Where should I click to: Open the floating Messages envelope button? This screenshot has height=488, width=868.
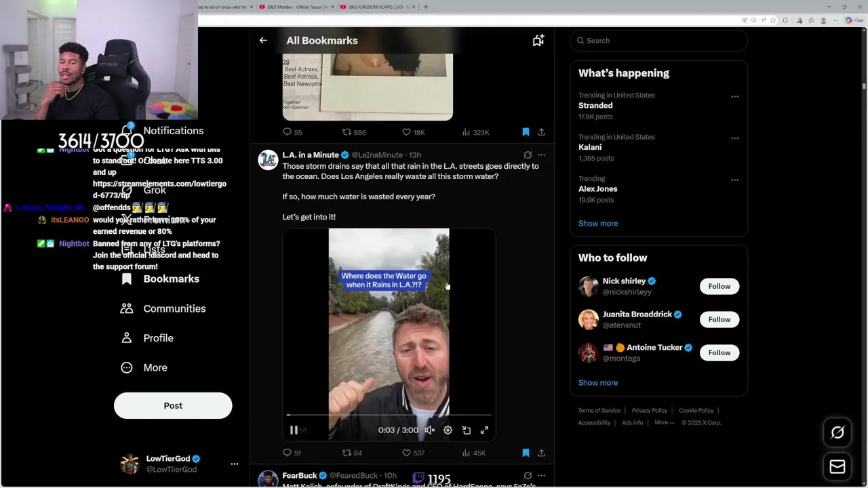click(x=837, y=466)
